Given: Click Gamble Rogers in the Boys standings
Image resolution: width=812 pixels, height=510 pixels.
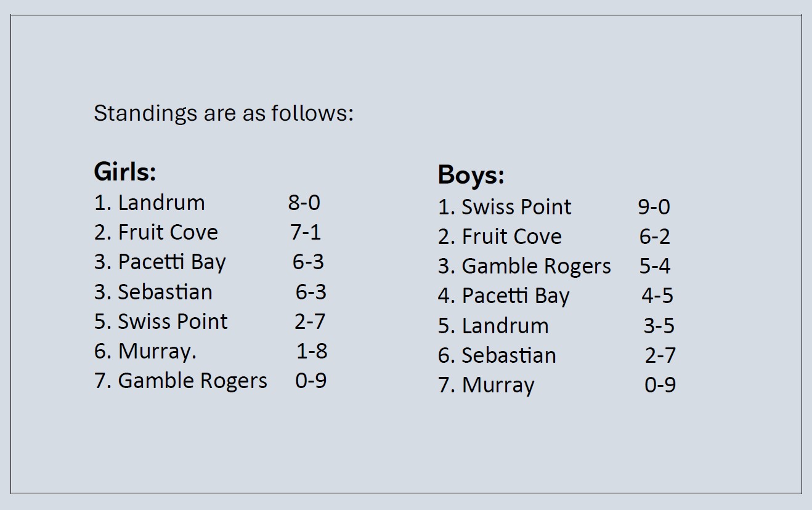Looking at the screenshot, I should tap(536, 266).
